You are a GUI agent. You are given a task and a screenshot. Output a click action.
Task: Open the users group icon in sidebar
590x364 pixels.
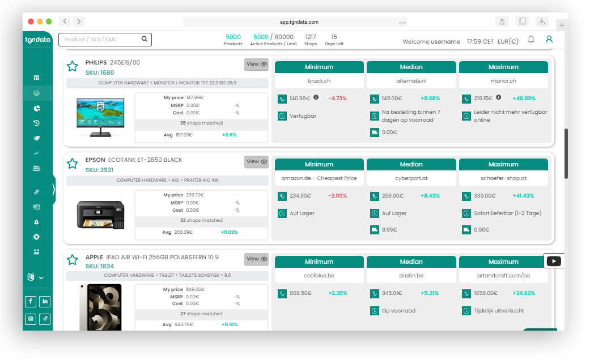point(36,252)
